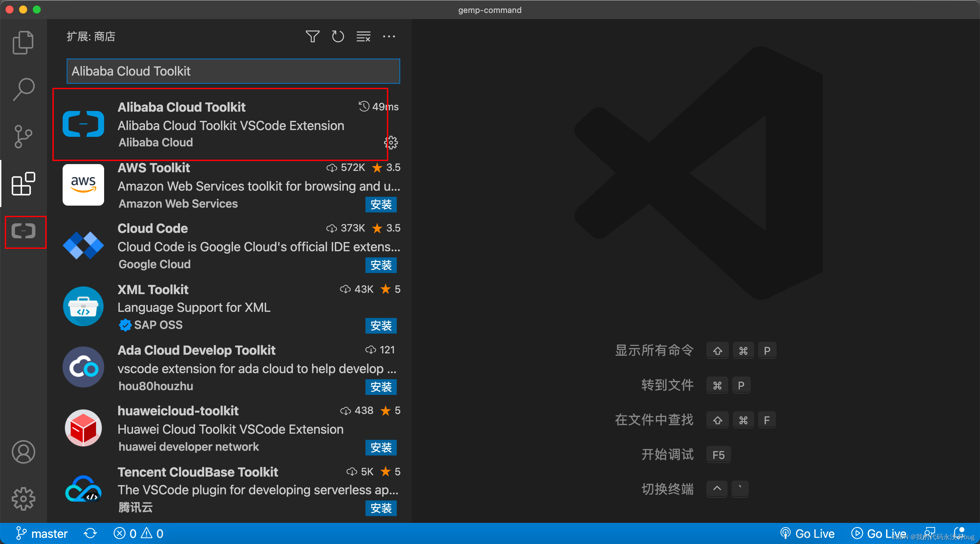The image size is (980, 544).
Task: Clear extension search results
Action: pyautogui.click(x=363, y=36)
